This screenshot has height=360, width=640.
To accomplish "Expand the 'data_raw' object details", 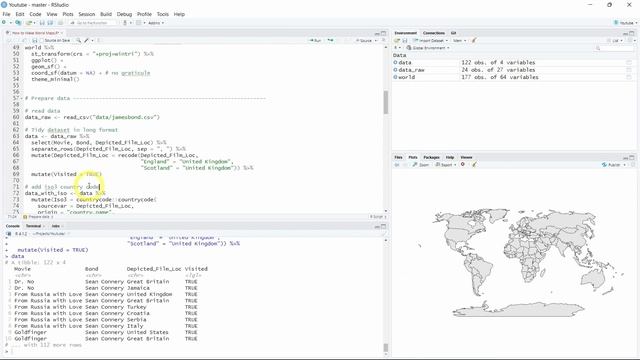I will click(395, 70).
